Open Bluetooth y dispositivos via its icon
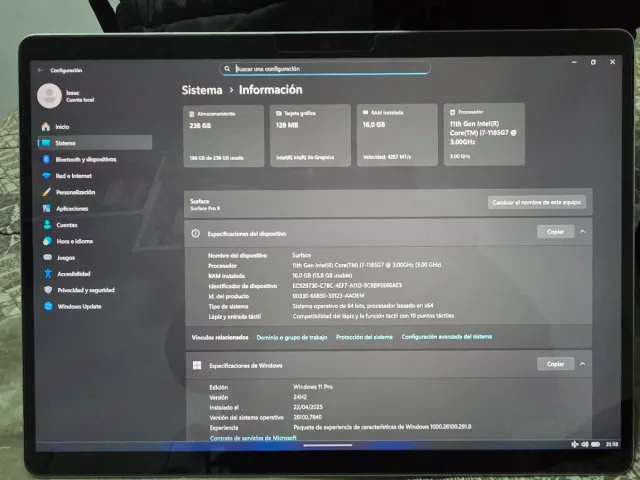 tap(46, 159)
